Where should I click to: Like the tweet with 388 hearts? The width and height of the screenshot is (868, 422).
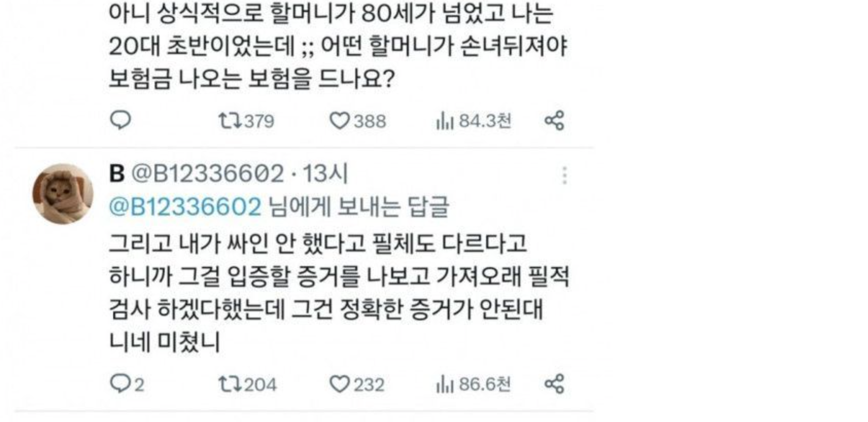tap(357, 121)
